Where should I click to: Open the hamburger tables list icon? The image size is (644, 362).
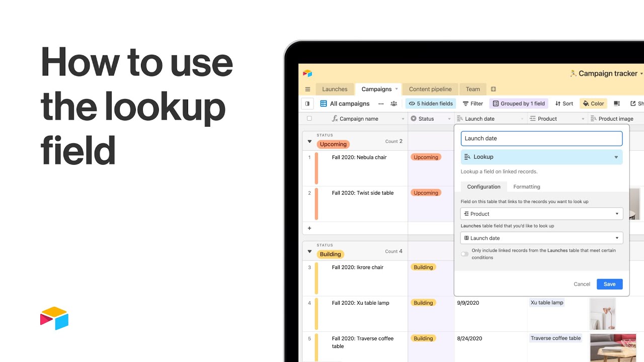(307, 89)
